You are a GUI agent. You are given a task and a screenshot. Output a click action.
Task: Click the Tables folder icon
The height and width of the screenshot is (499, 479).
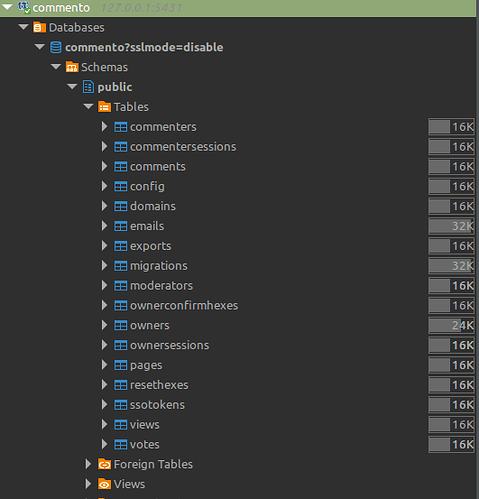tap(104, 107)
